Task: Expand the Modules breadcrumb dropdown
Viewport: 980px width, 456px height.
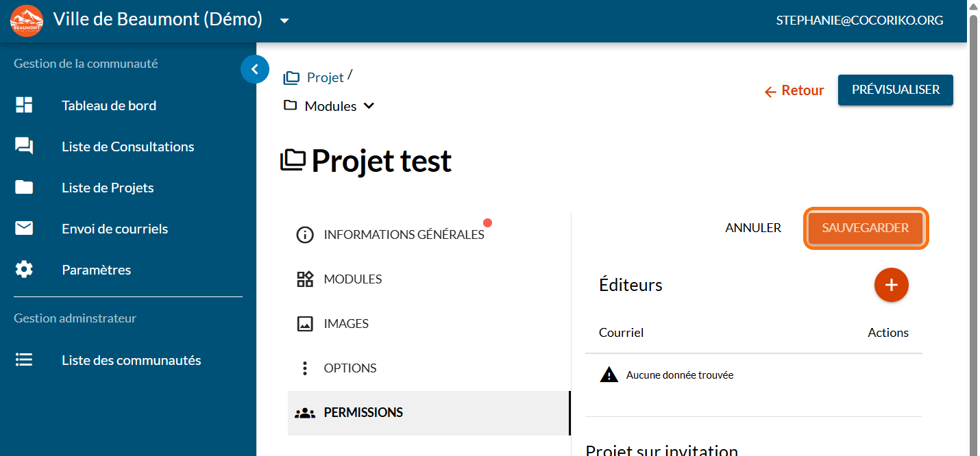Action: pyautogui.click(x=369, y=106)
